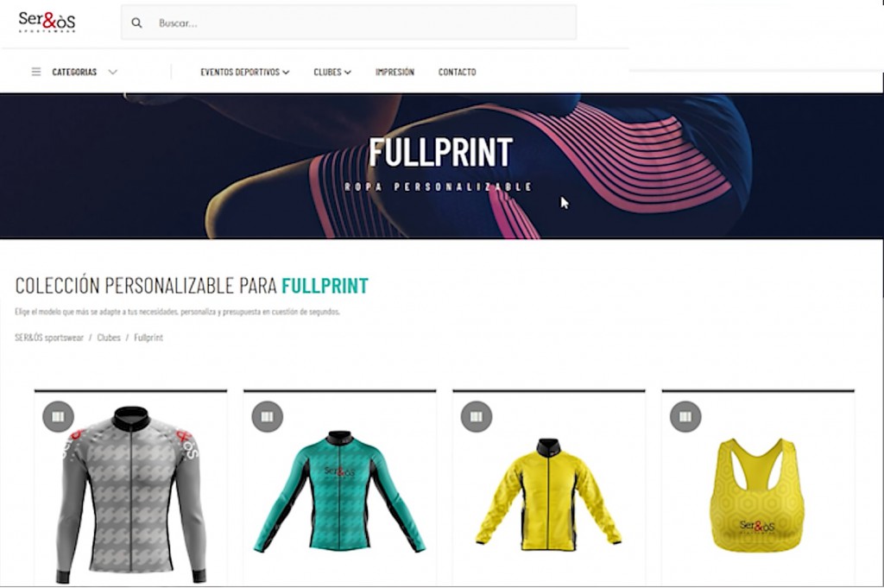Click the search magnifier icon
The image size is (884, 588).
(x=136, y=23)
